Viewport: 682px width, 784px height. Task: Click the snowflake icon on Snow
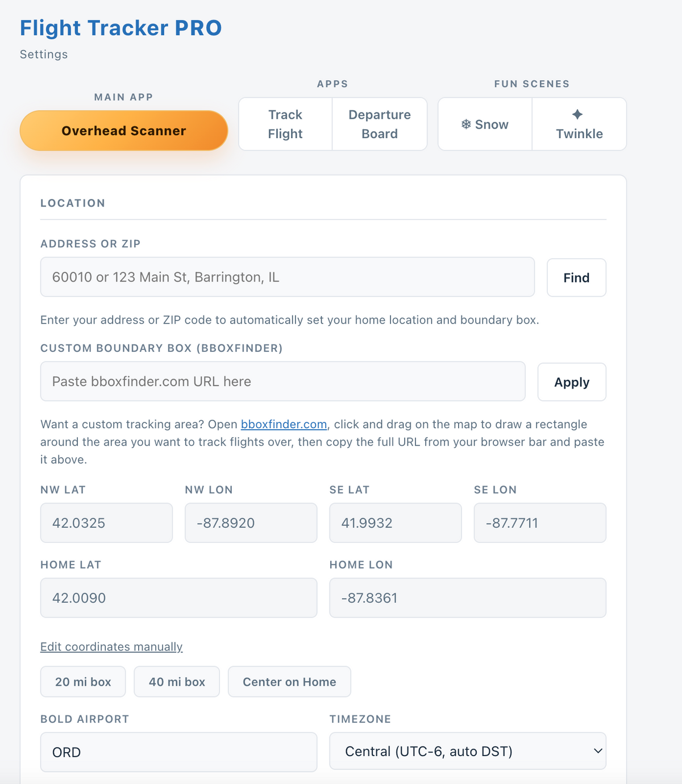coord(466,125)
